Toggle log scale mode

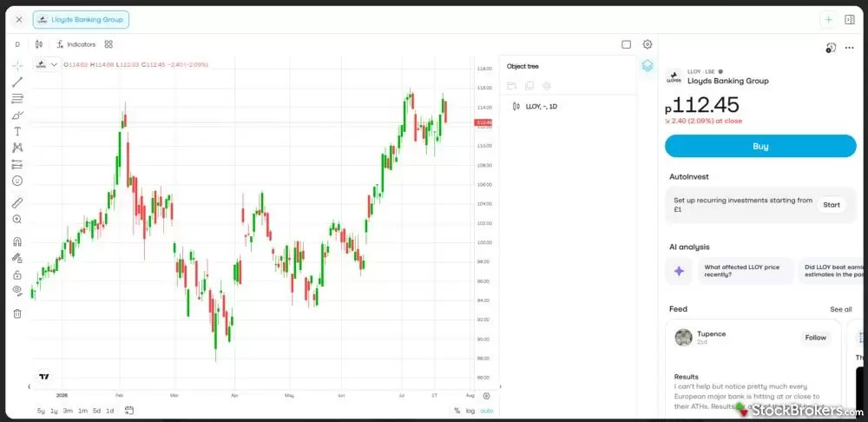click(470, 411)
